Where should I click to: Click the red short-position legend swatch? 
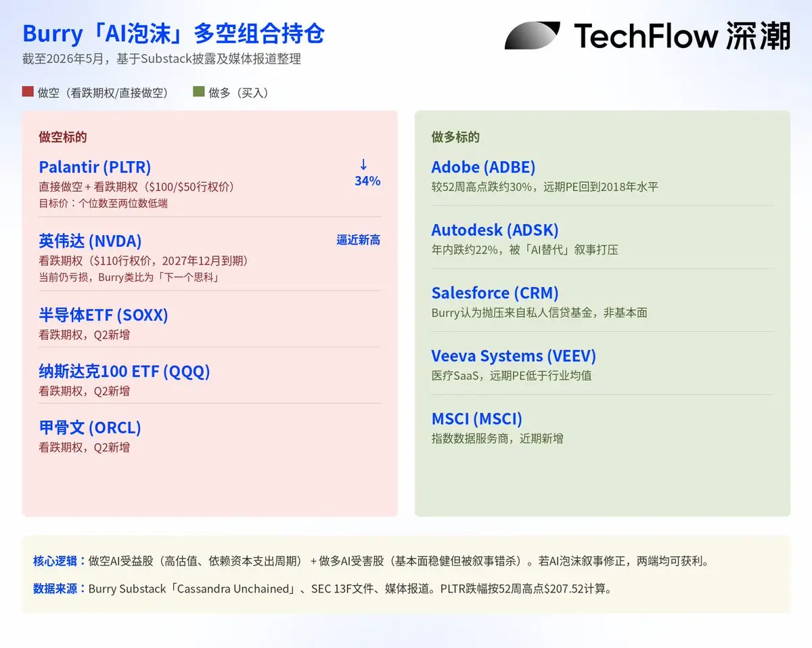pos(28,91)
